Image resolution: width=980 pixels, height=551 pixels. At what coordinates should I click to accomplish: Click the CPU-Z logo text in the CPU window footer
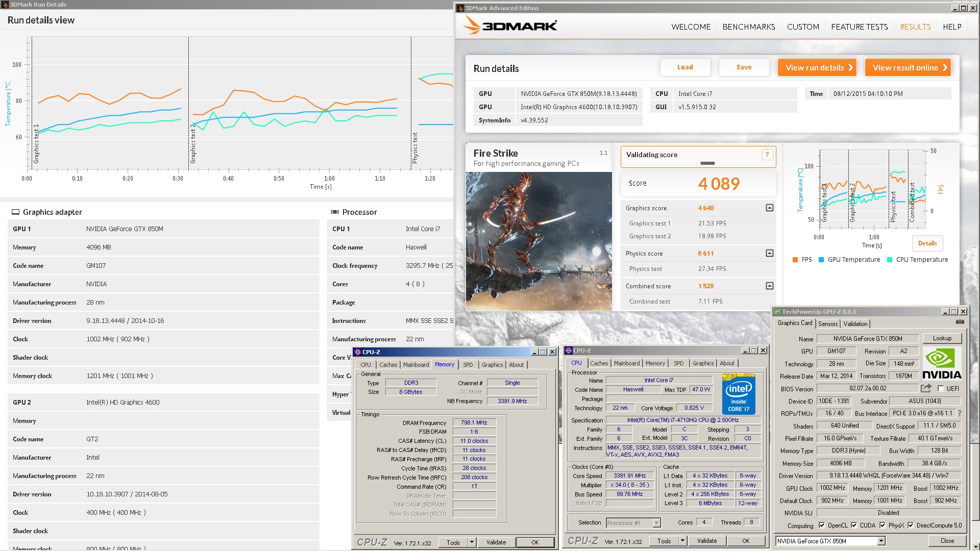point(582,541)
